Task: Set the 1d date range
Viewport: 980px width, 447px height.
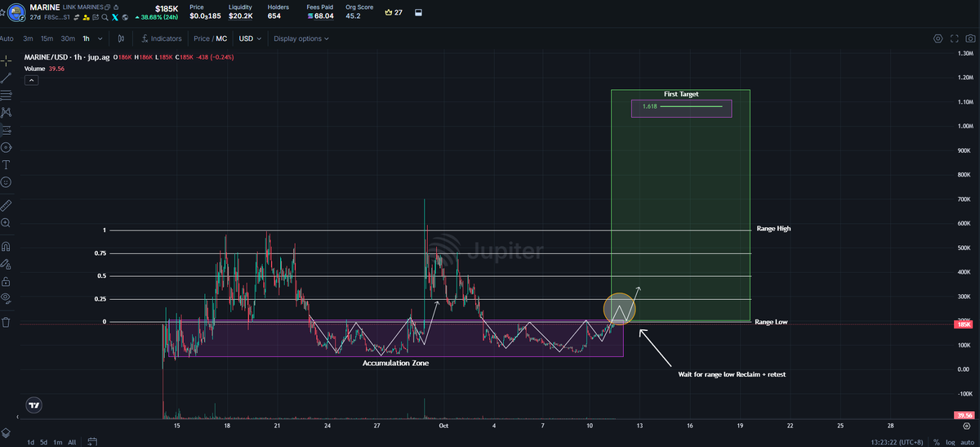Action: point(31,442)
